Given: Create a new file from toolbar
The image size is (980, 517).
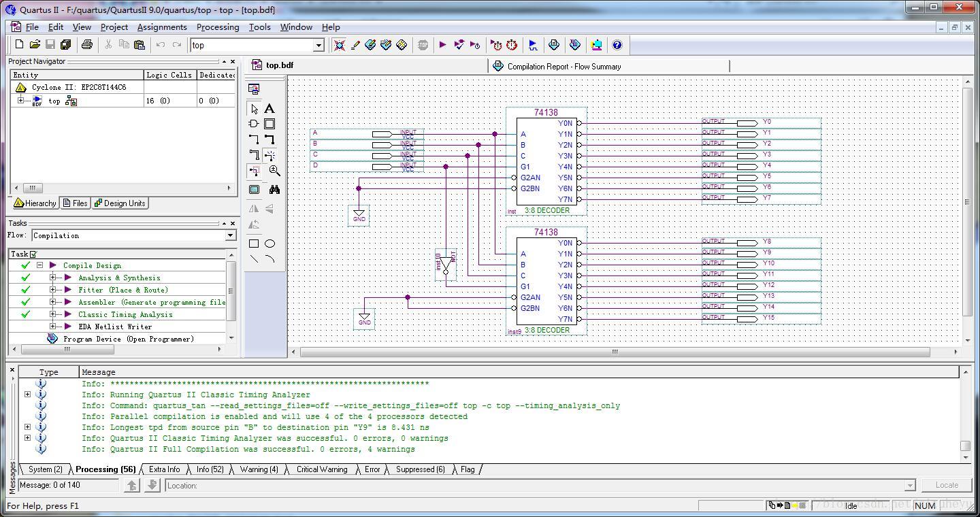Looking at the screenshot, I should [19, 45].
